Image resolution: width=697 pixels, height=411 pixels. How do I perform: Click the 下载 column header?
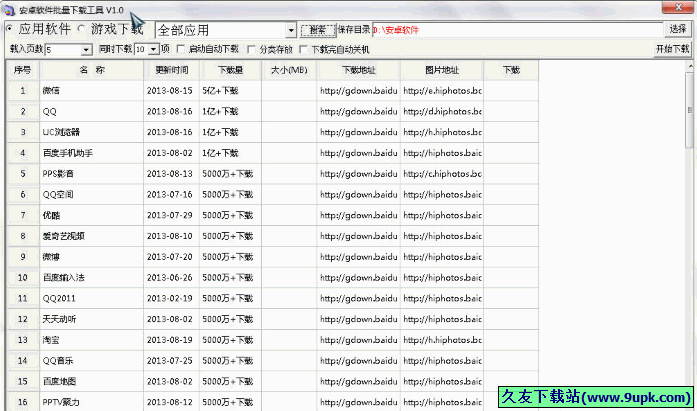point(511,70)
